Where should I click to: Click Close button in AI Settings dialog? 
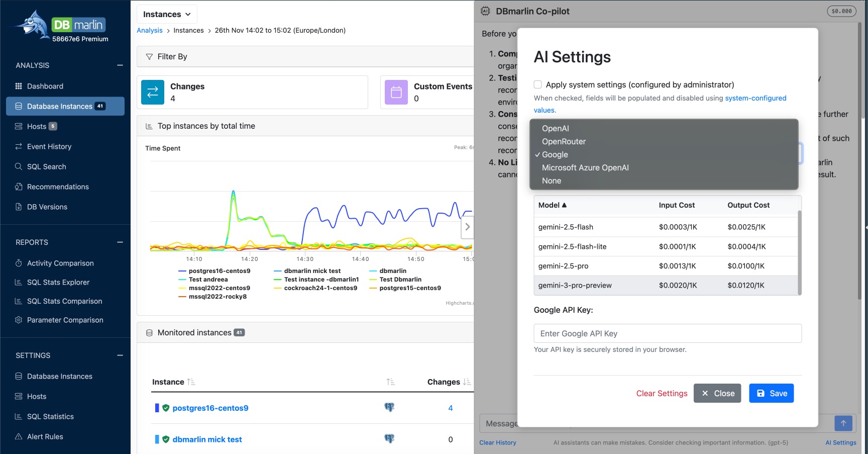717,393
